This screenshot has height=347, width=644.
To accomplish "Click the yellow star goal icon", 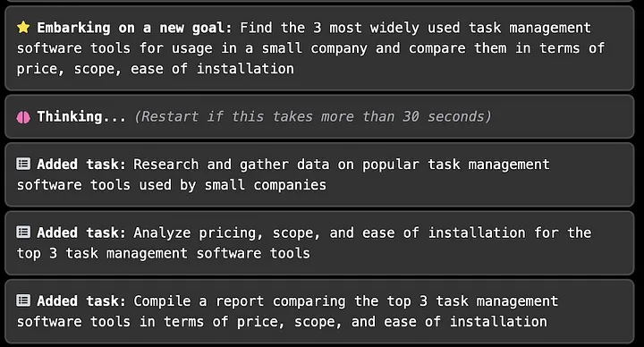I will 23,28.
